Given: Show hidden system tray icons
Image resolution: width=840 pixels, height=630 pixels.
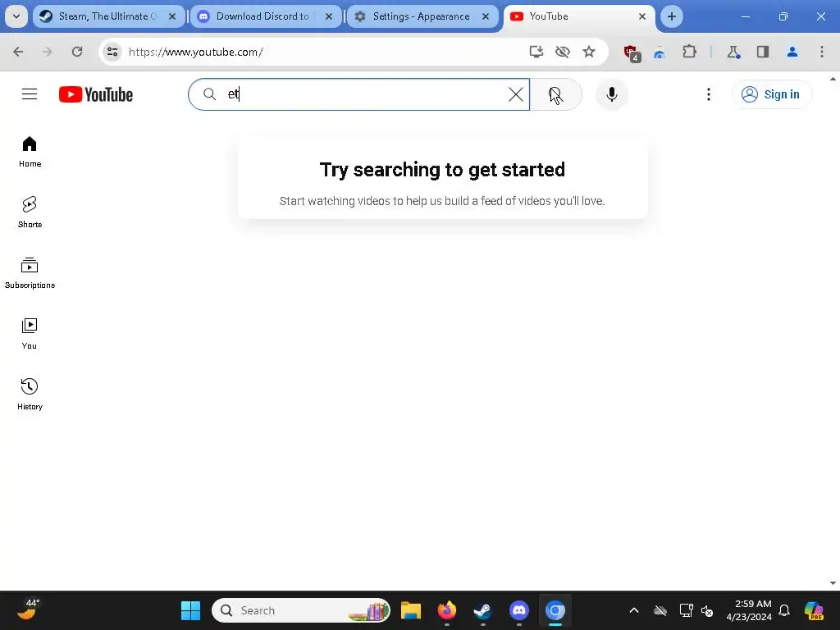Looking at the screenshot, I should click(634, 610).
